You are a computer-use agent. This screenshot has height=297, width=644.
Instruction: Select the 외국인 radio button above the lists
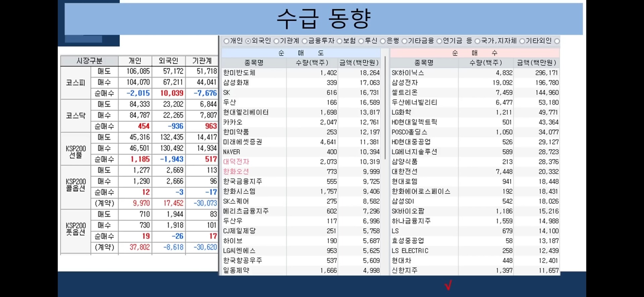248,41
